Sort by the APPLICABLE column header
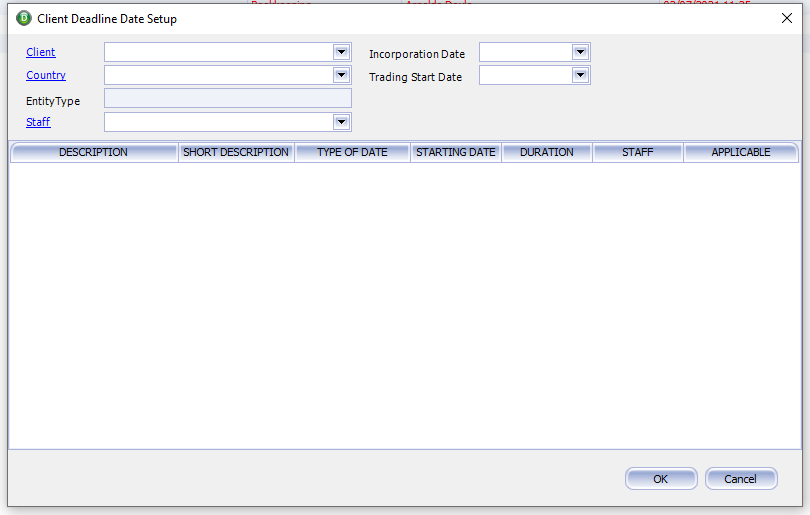 point(741,152)
